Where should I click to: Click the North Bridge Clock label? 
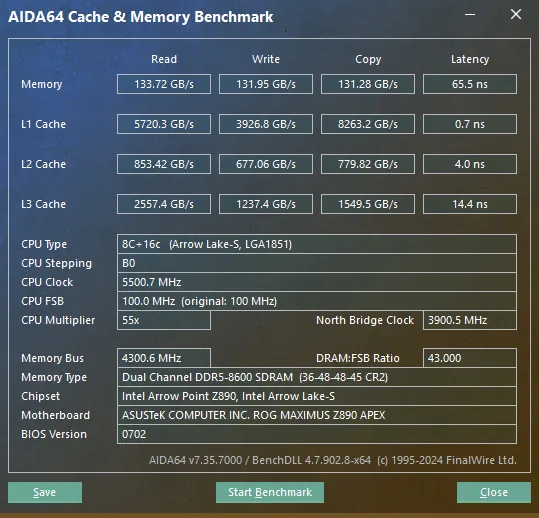[365, 320]
